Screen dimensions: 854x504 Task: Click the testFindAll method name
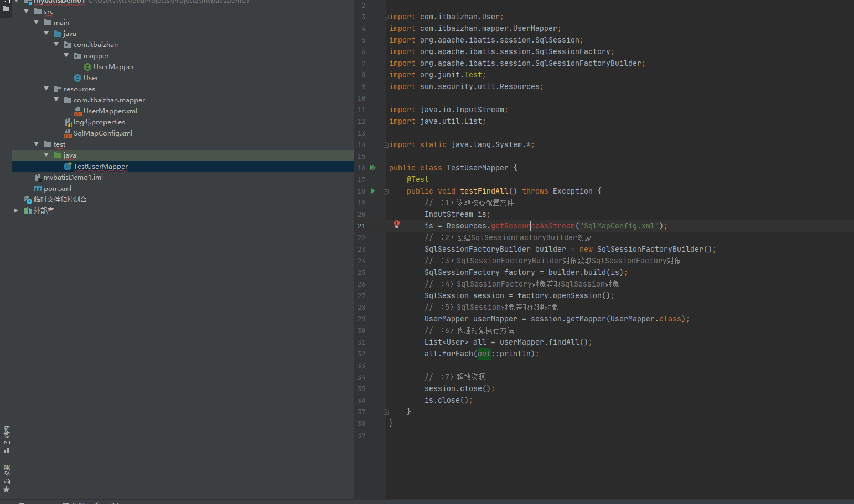tap(484, 191)
